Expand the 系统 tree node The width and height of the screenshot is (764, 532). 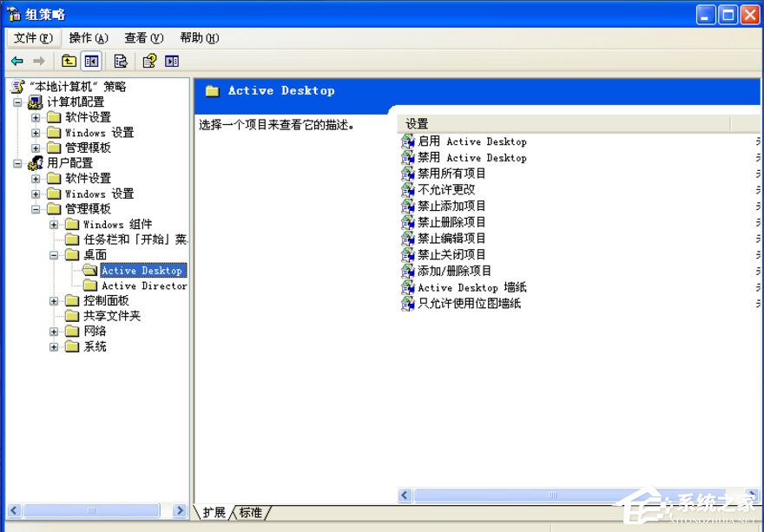pyautogui.click(x=53, y=346)
